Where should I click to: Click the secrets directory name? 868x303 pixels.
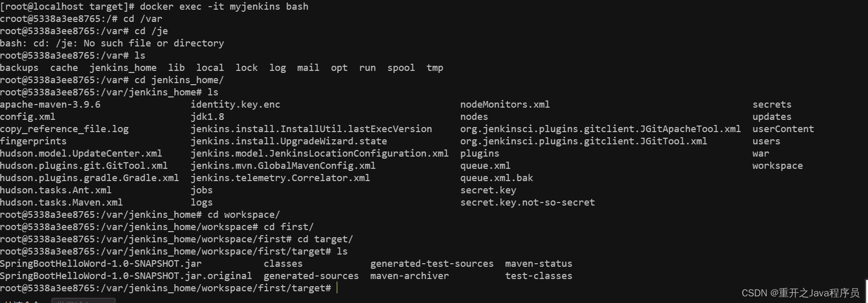pyautogui.click(x=772, y=105)
